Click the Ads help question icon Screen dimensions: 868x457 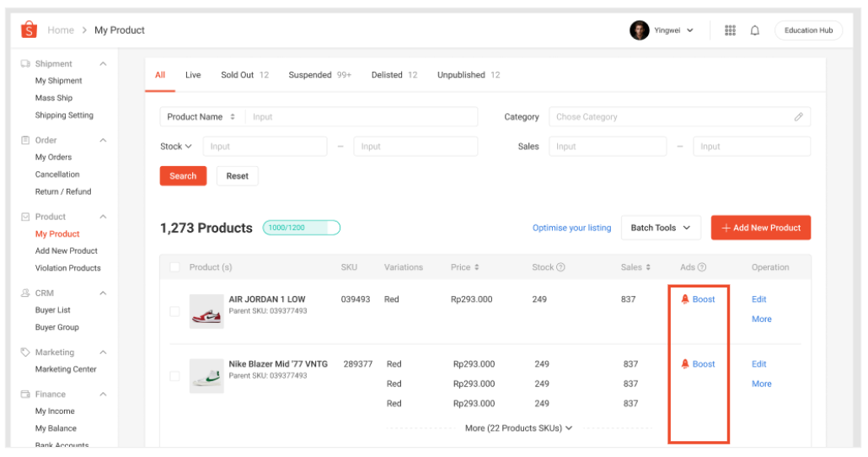[702, 267]
